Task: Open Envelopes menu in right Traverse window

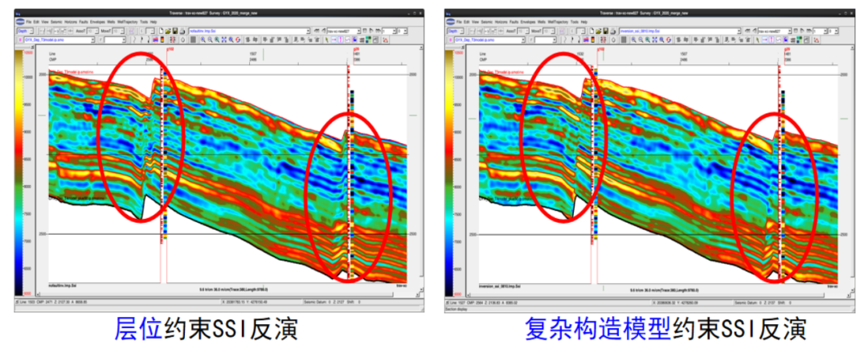Action: 528,22
